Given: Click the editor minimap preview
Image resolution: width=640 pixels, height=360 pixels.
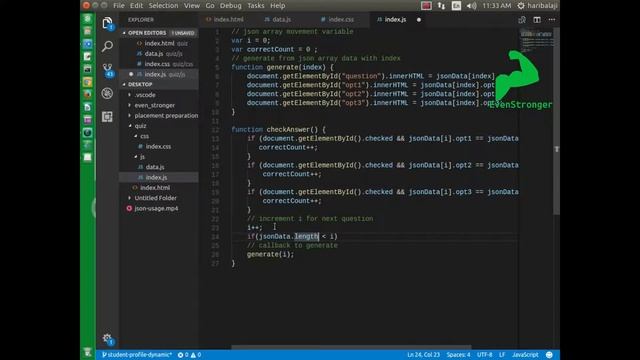Looking at the screenshot, I should [536, 41].
